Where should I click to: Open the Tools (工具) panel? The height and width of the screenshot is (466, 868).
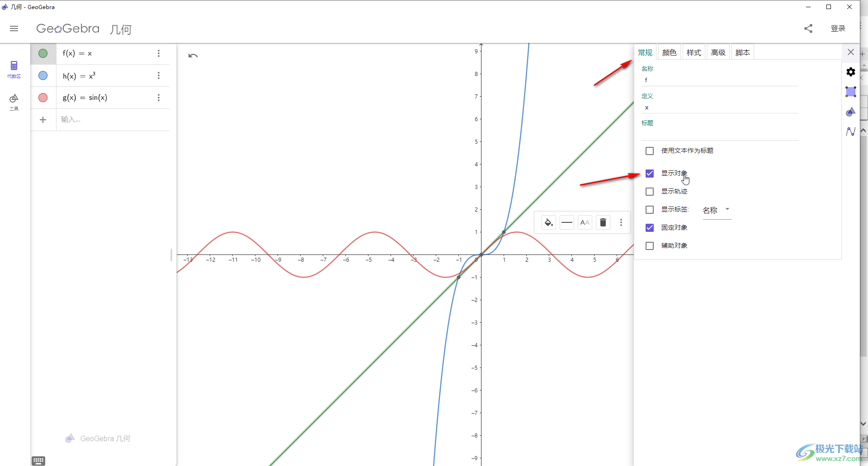(x=14, y=102)
